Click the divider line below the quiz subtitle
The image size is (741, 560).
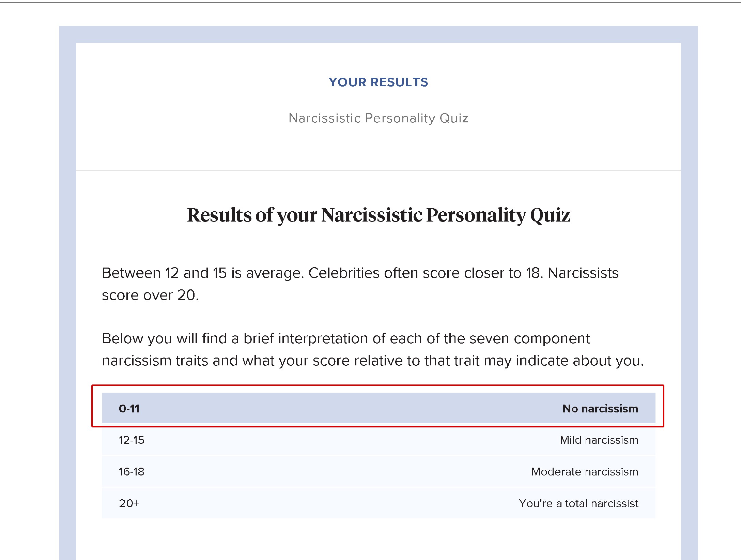coord(379,170)
